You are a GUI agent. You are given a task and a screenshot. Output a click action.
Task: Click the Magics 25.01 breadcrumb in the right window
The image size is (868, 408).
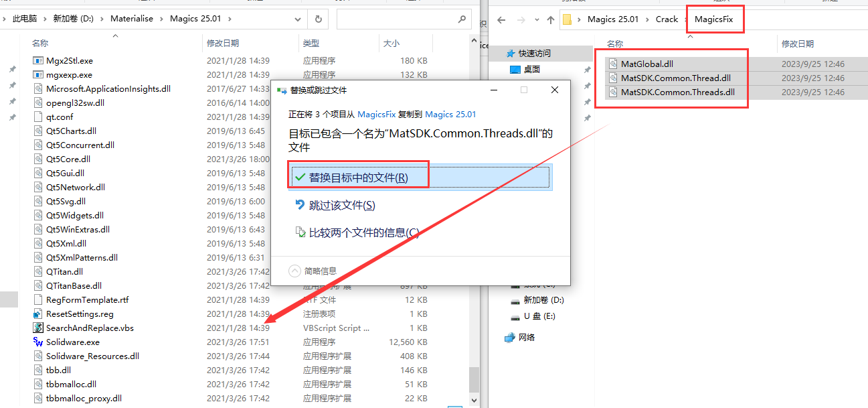[613, 19]
